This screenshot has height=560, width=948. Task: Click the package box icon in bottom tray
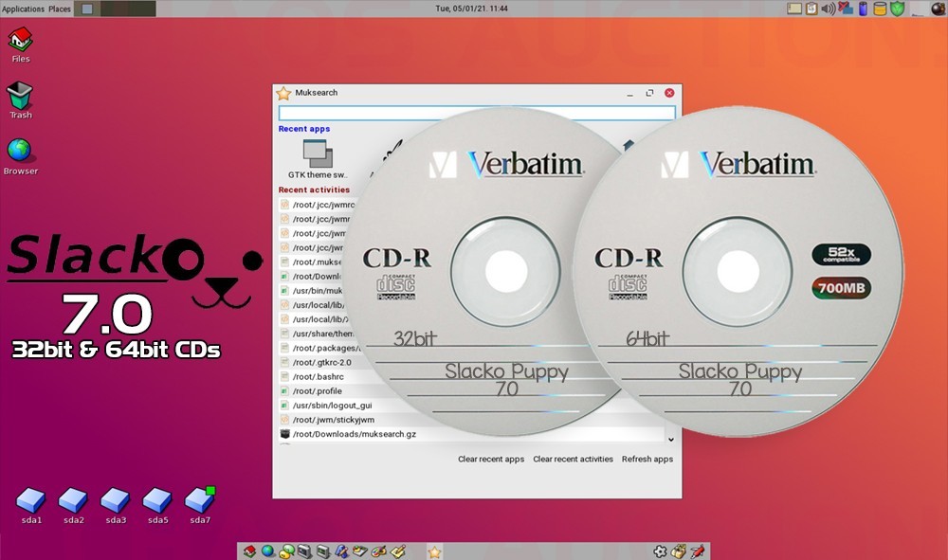[x=679, y=551]
